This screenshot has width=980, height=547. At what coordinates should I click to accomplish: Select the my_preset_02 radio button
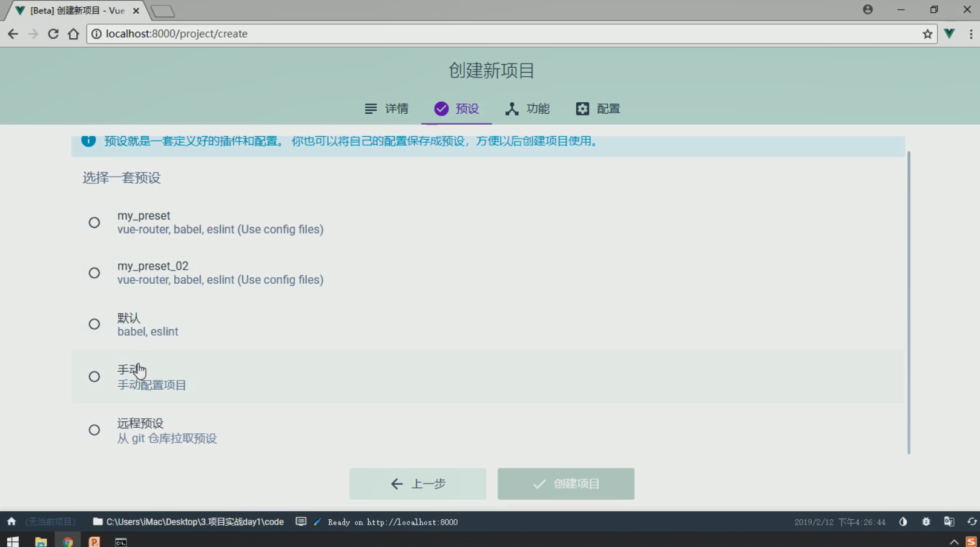94,273
